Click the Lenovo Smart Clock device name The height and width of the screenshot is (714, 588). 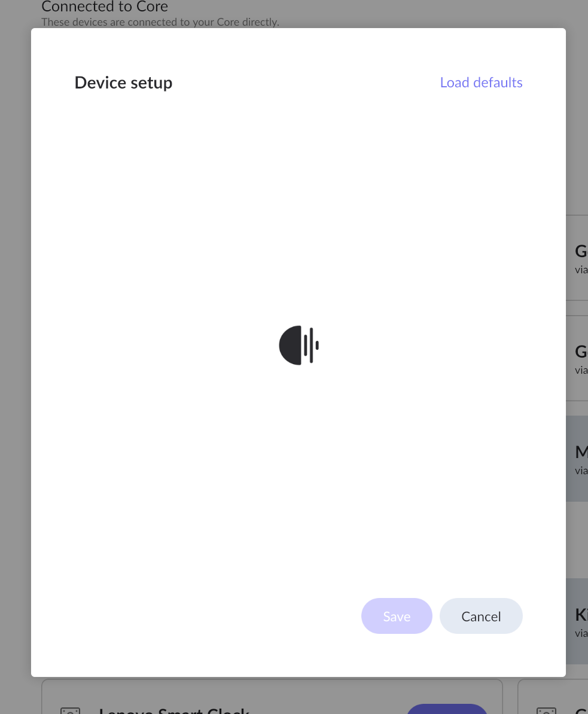[x=174, y=710]
